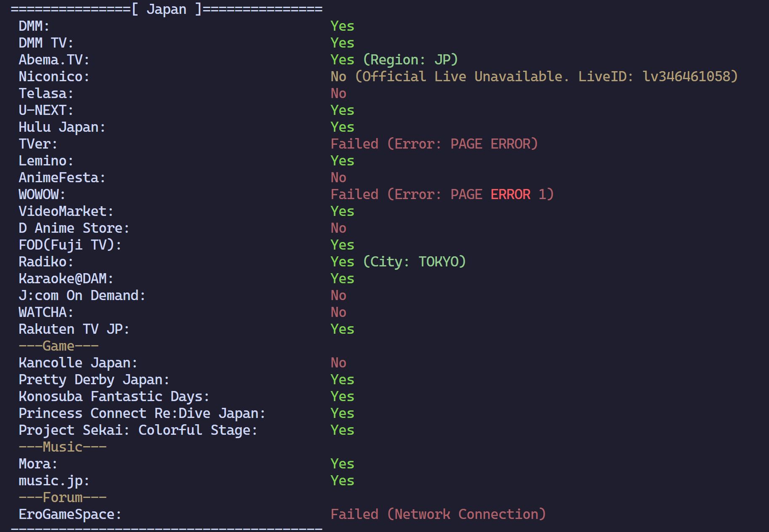Select the Karaoke@DAM entry
The width and height of the screenshot is (769, 532).
point(66,279)
